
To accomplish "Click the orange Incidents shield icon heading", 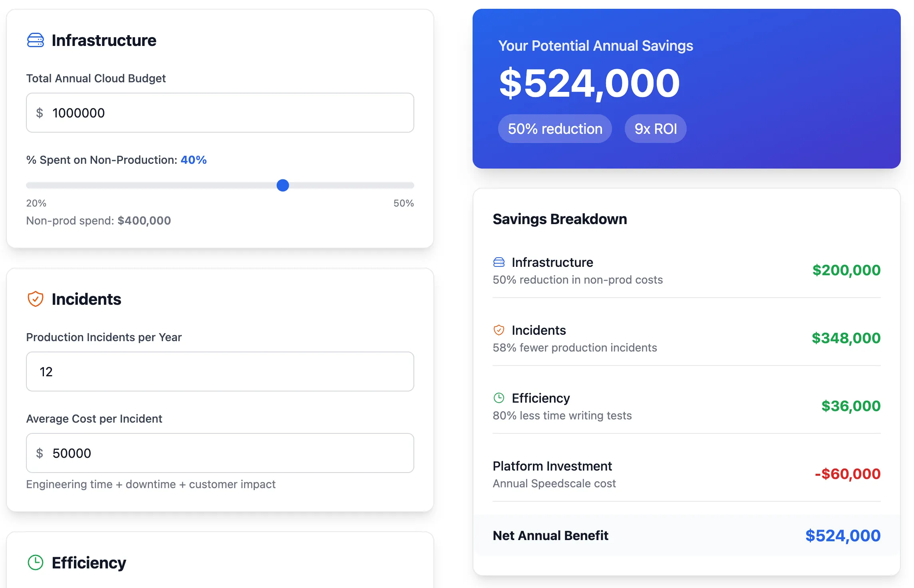I will pos(35,299).
